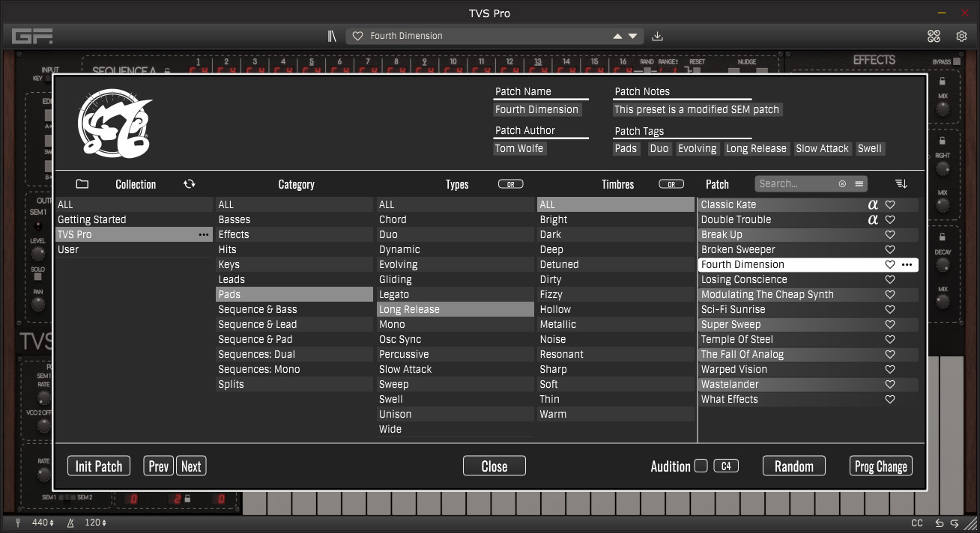This screenshot has height=533, width=980.
Task: Toggle the Types OR filter mode
Action: [510, 184]
